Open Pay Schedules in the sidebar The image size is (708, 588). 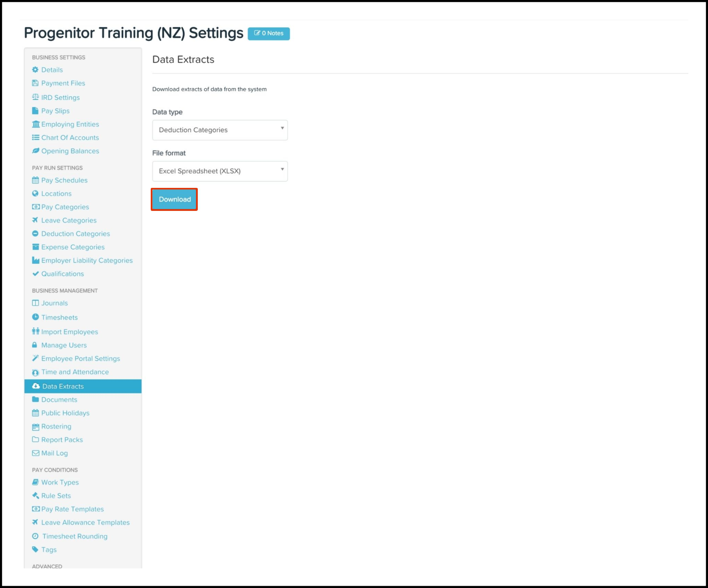tap(64, 180)
